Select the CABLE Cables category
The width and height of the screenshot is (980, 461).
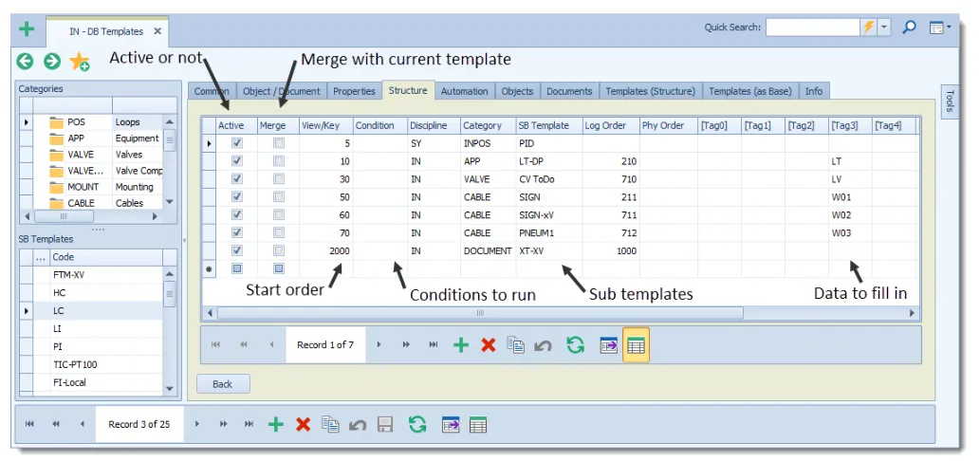coord(97,203)
